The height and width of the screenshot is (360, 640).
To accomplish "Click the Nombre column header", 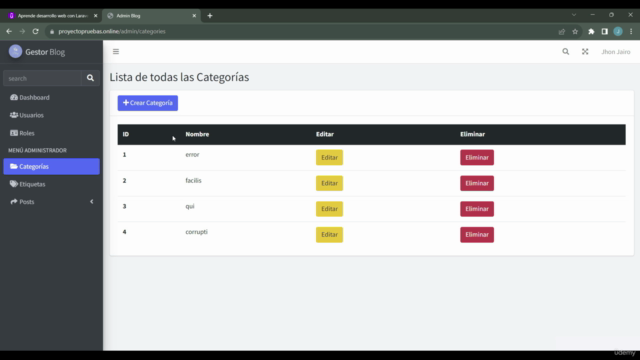I will click(197, 134).
